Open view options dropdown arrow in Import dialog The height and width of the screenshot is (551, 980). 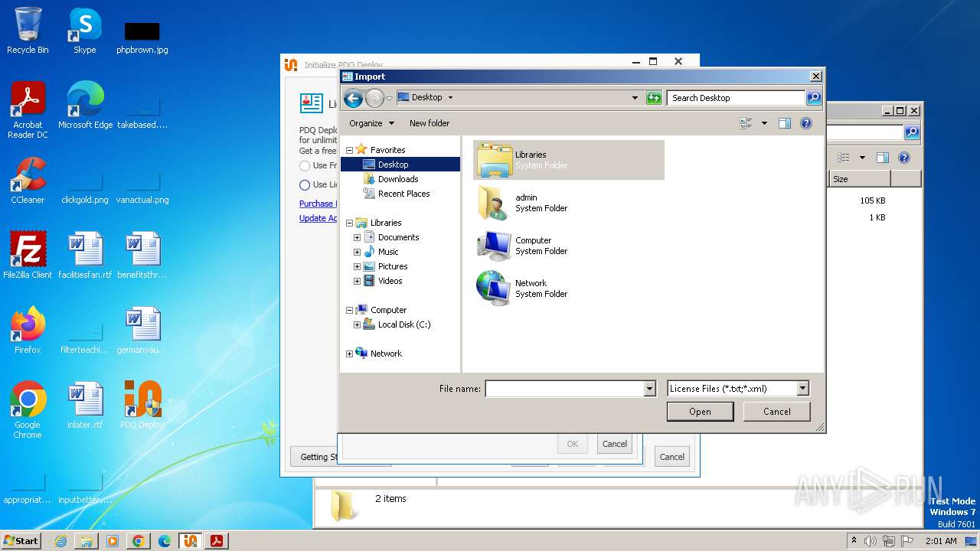click(x=764, y=123)
